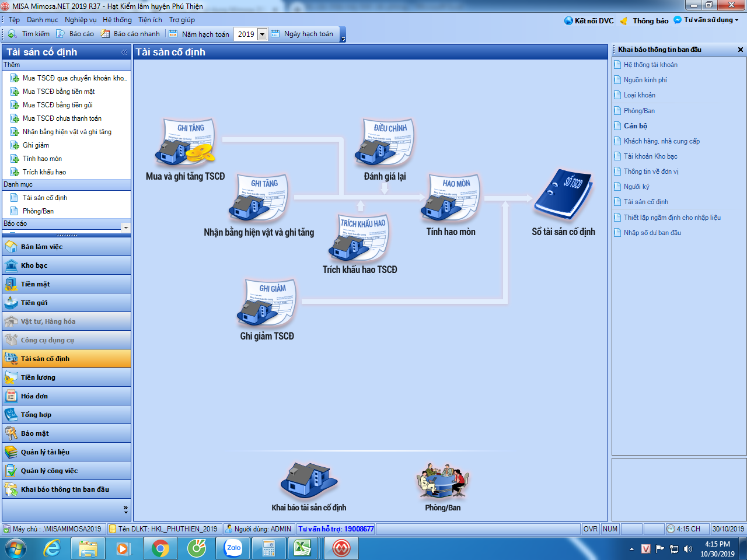Open the Tiện ích menu
This screenshot has width=747, height=560.
[150, 20]
